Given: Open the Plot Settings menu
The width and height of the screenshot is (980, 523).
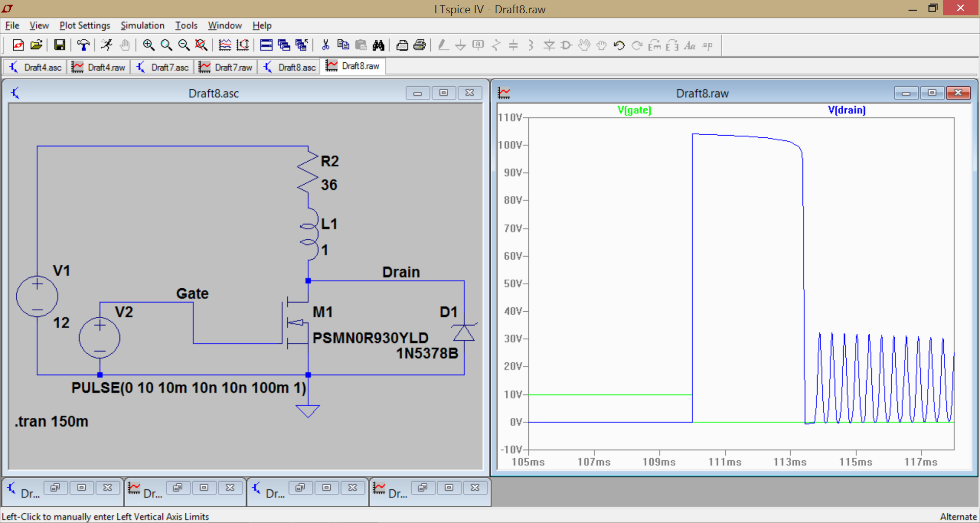Looking at the screenshot, I should 85,25.
